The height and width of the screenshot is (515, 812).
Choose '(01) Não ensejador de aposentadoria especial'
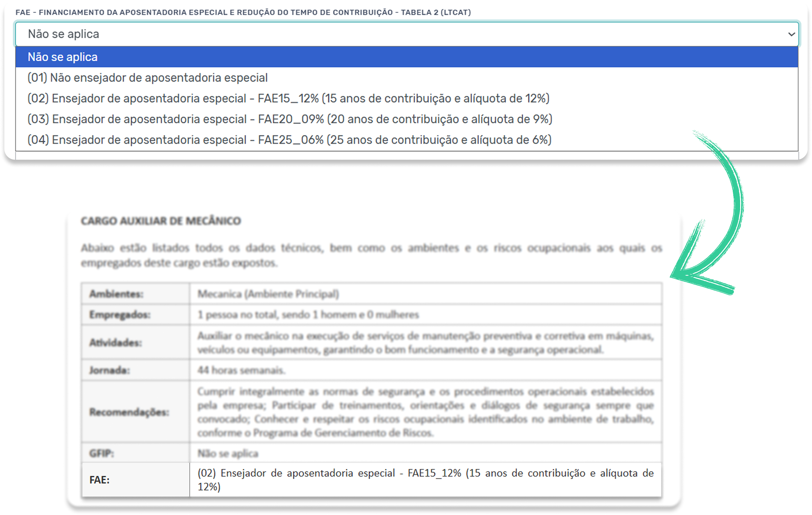click(x=147, y=78)
